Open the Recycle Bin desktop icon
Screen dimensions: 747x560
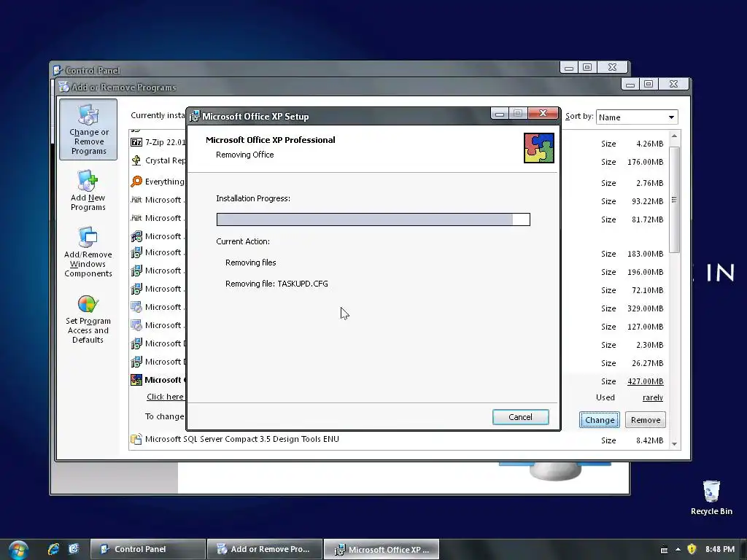point(711,497)
